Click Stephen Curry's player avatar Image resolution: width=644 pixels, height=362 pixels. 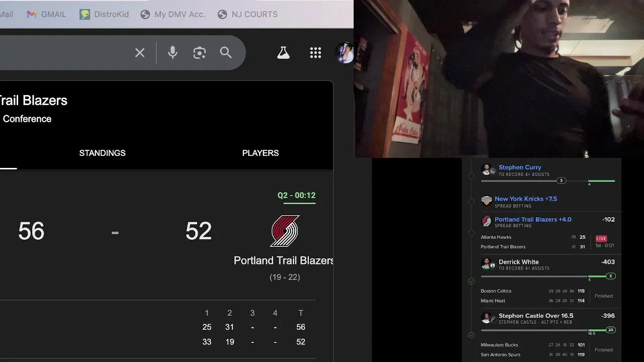tap(486, 169)
